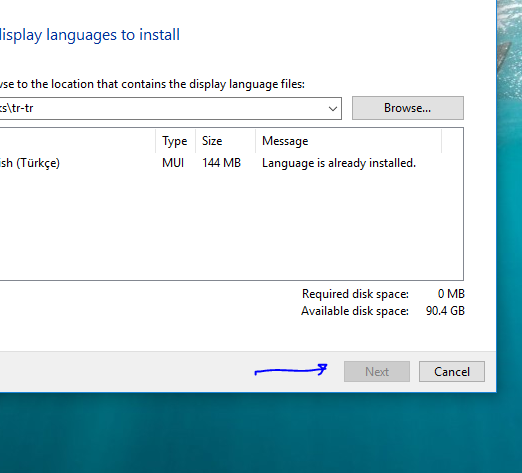Sort list by the Type column header
Screen dimensions: 522x473
click(x=175, y=141)
